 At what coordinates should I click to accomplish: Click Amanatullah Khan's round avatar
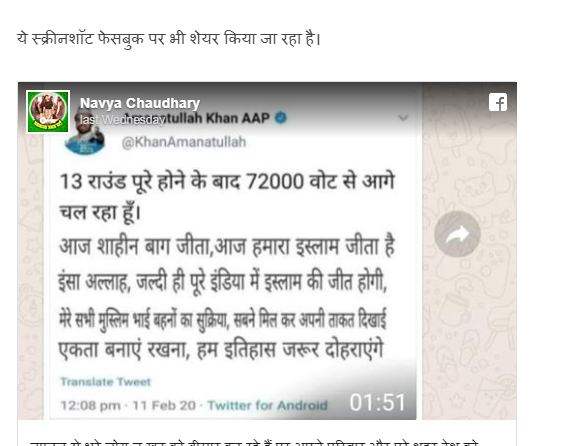point(85,135)
